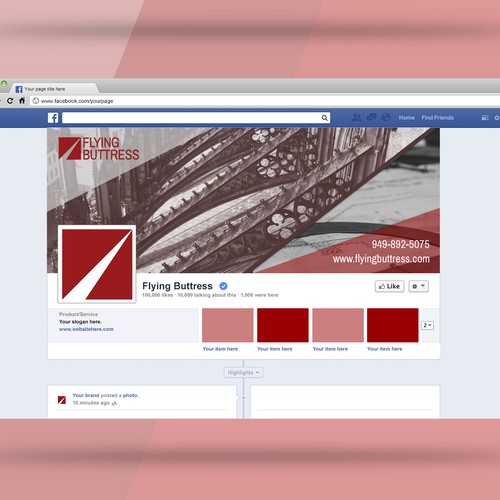Open privacy shortcuts icon
Image resolution: width=500 pixels, height=500 pixels.
485,118
